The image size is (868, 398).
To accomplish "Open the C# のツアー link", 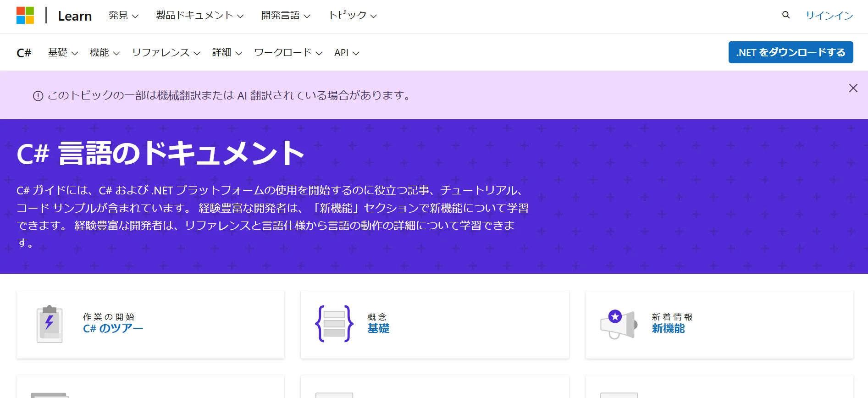I will (113, 329).
